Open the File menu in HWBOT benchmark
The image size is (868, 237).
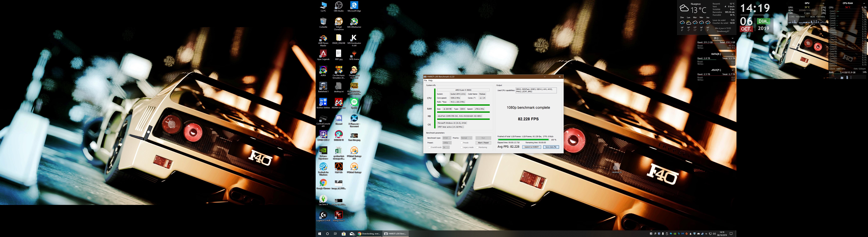click(425, 81)
